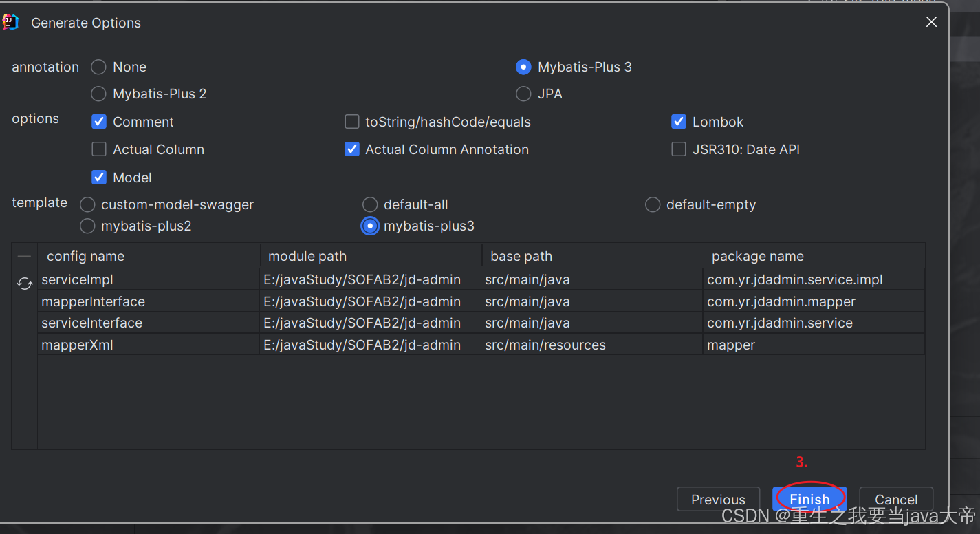980x534 pixels.
Task: Select the None annotation option
Action: [x=99, y=67]
